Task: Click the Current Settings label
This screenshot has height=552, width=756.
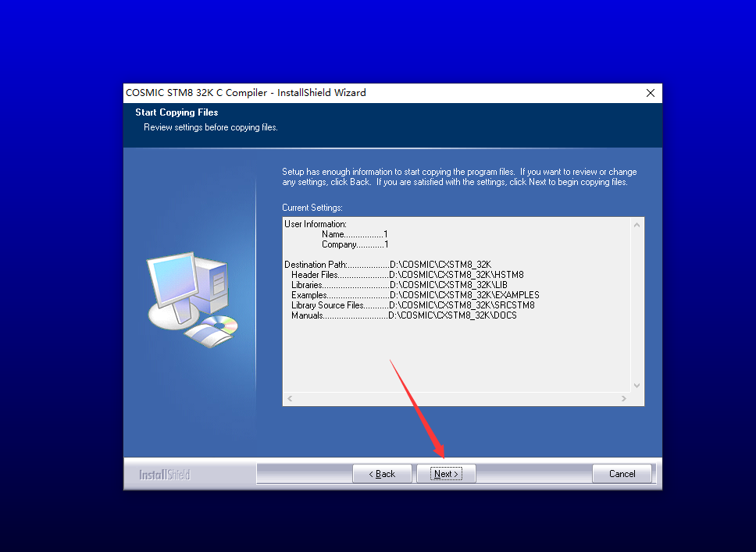Action: 312,208
